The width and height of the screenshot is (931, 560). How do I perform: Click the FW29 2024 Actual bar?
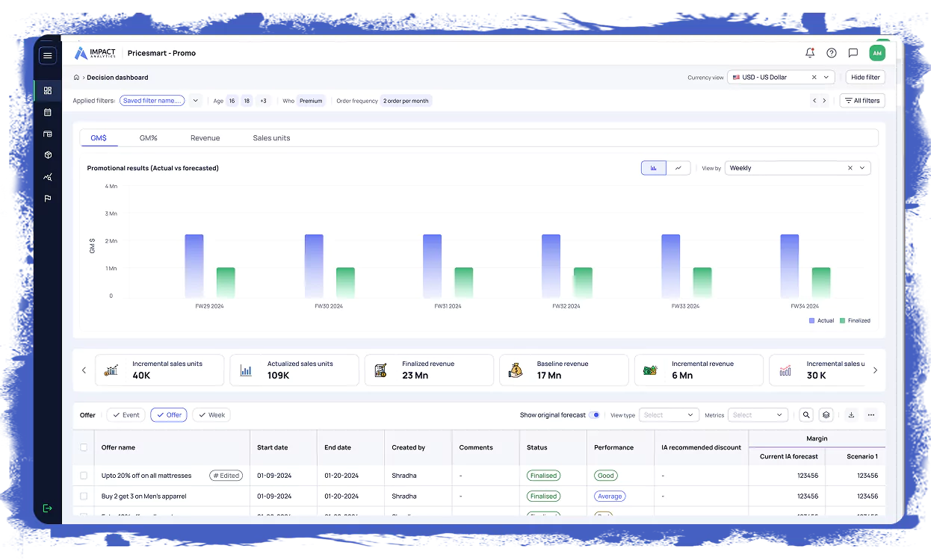[x=194, y=266]
